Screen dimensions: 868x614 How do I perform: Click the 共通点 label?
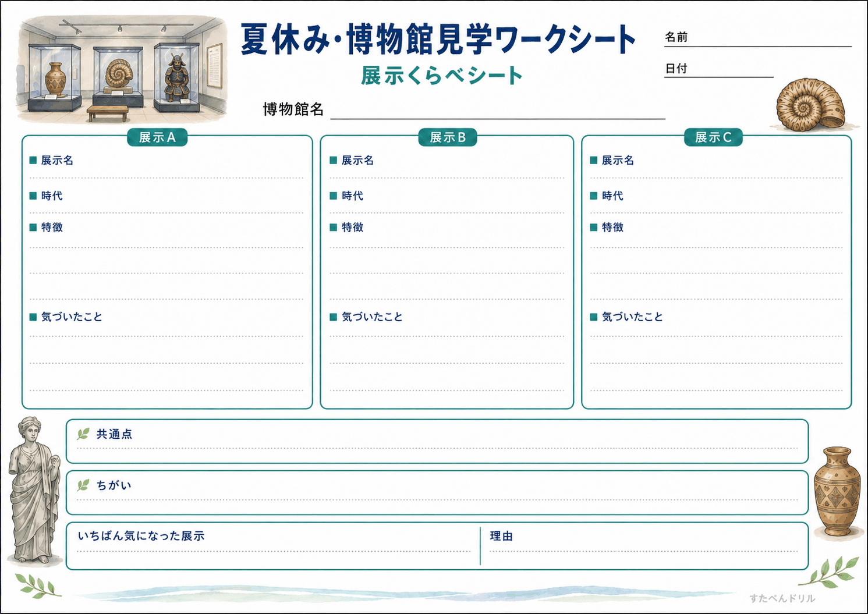pyautogui.click(x=114, y=434)
